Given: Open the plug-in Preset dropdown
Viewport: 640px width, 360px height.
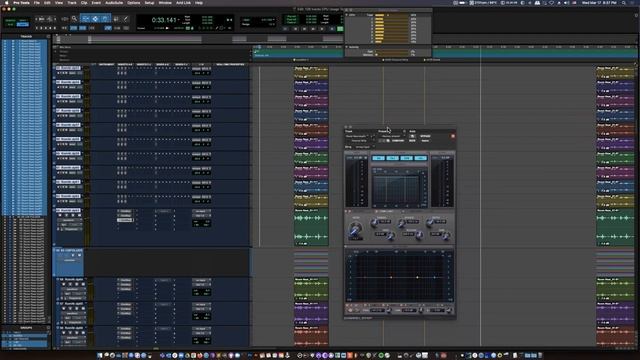Looking at the screenshot, I should [x=391, y=136].
